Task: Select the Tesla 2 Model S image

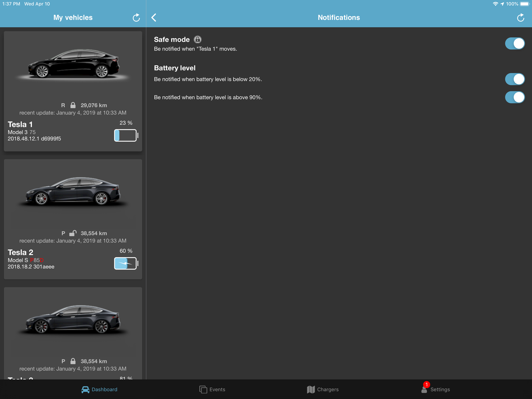Action: click(x=73, y=192)
